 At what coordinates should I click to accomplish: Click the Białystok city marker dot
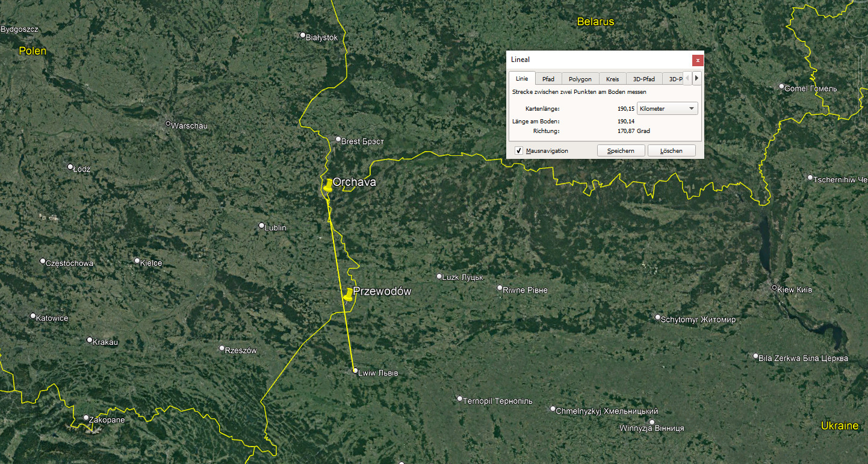[x=303, y=35]
